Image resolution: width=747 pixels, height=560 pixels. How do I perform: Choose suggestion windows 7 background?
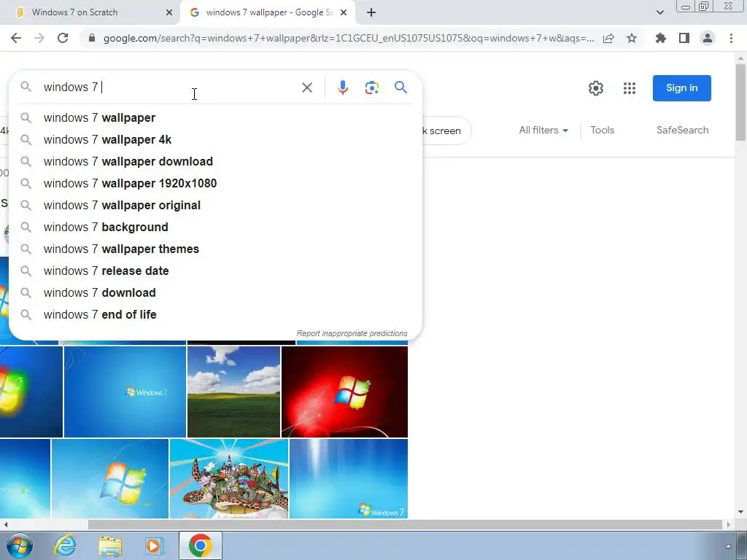(x=215, y=227)
